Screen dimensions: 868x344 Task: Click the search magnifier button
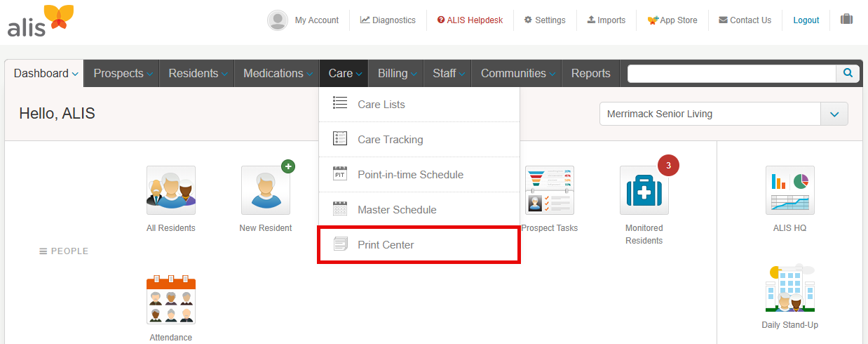click(x=848, y=73)
